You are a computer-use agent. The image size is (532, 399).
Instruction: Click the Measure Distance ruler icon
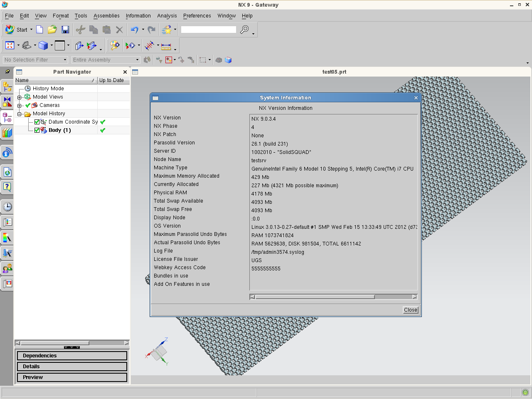coord(166,46)
